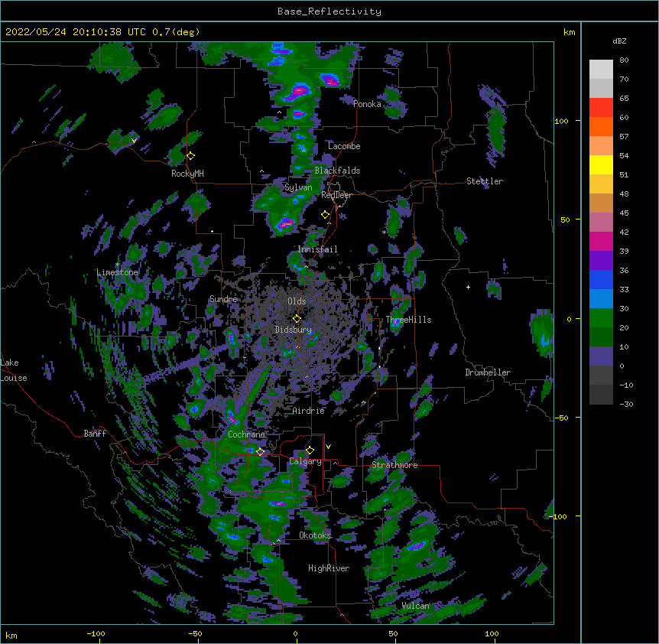Click the HighRiver town label

coord(329,568)
